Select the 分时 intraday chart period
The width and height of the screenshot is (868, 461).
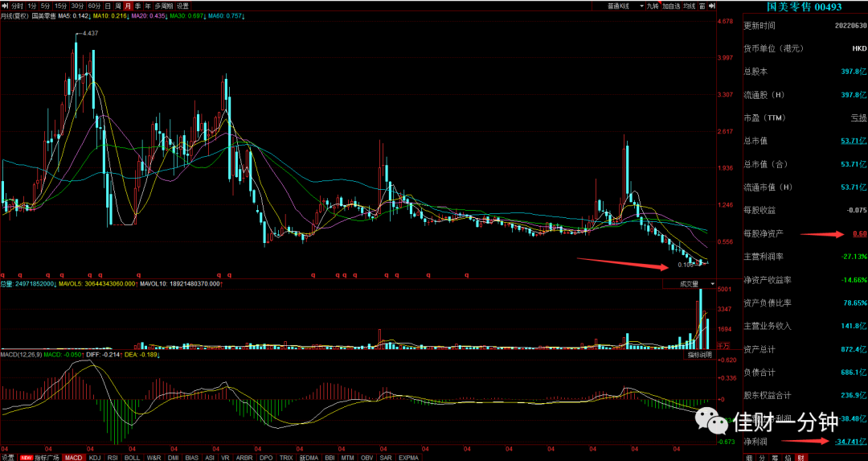[x=17, y=6]
